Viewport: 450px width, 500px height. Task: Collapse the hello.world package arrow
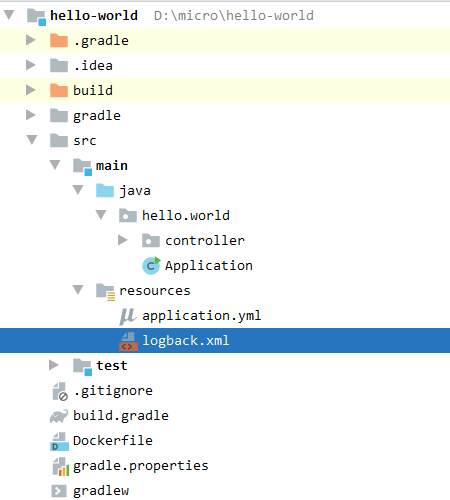coord(101,215)
